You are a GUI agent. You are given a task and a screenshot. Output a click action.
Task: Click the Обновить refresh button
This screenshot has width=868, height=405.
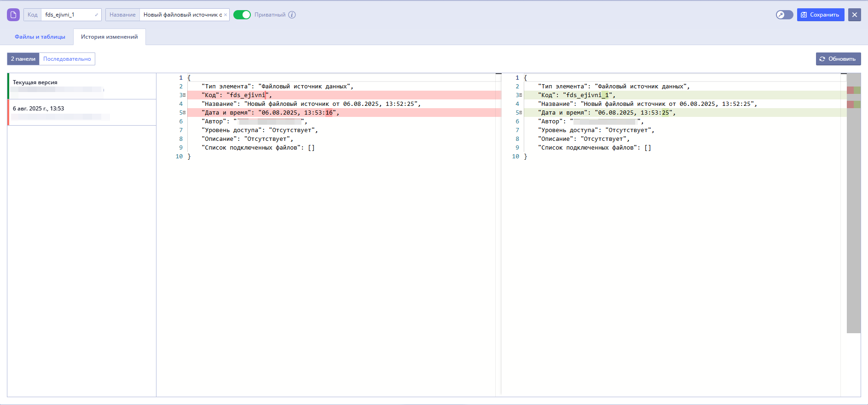click(x=838, y=59)
